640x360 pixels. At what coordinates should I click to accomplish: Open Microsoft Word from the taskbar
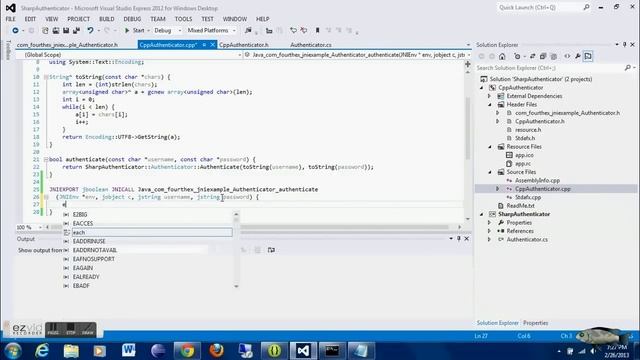(129, 351)
